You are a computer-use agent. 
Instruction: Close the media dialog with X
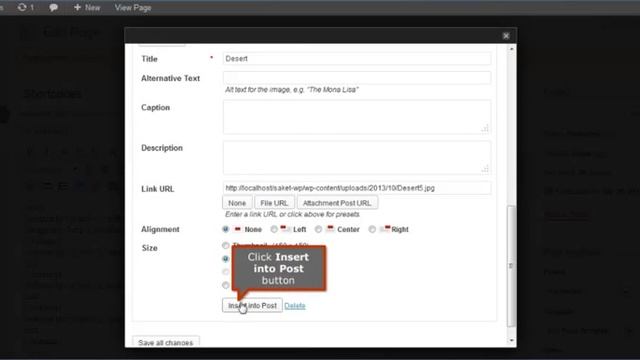point(506,36)
